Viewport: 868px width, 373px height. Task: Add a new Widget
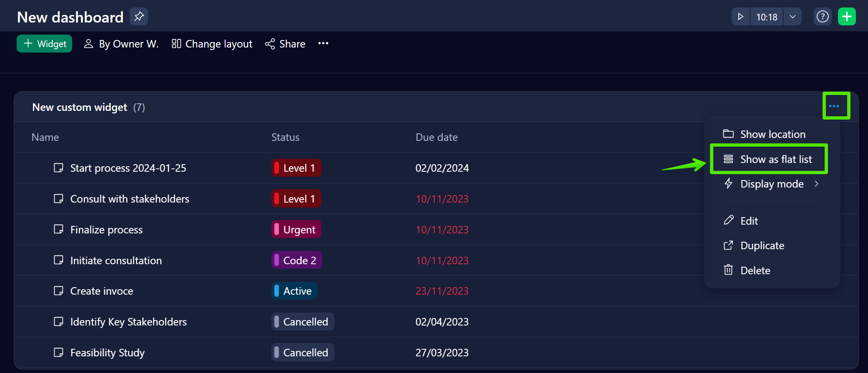(45, 44)
